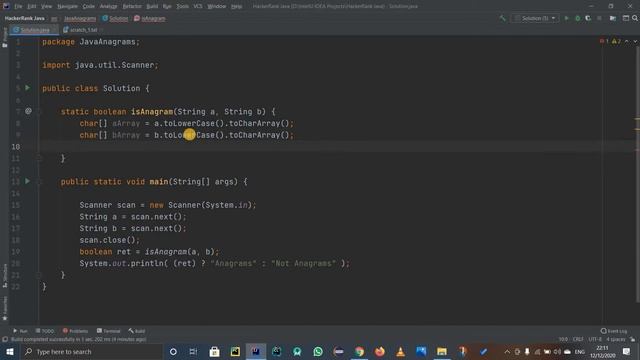Open the Project tool window sidebar
The image size is (640, 360).
pos(4,38)
